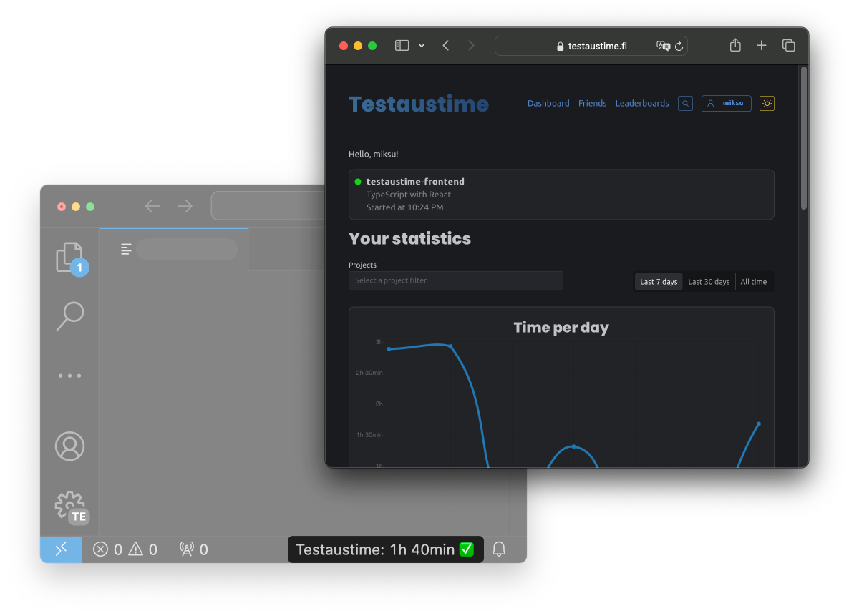Viewport: 849px width, 616px height.
Task: Click the Testaustime logo heading
Action: (419, 104)
